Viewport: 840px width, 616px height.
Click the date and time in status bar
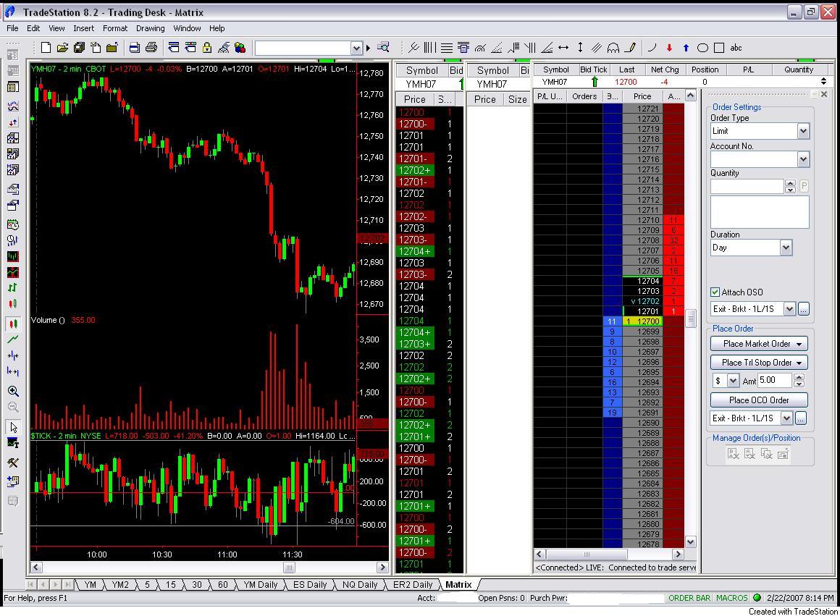(800, 598)
